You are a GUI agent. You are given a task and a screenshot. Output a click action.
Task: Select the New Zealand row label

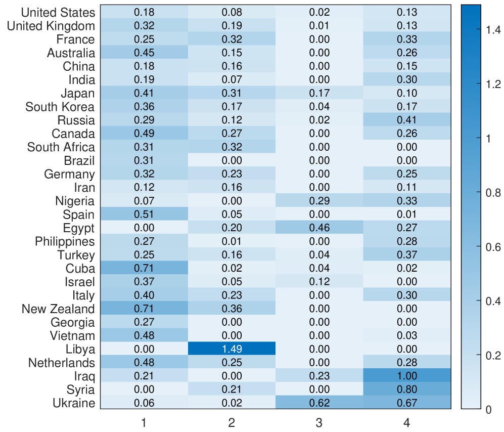tap(58, 309)
